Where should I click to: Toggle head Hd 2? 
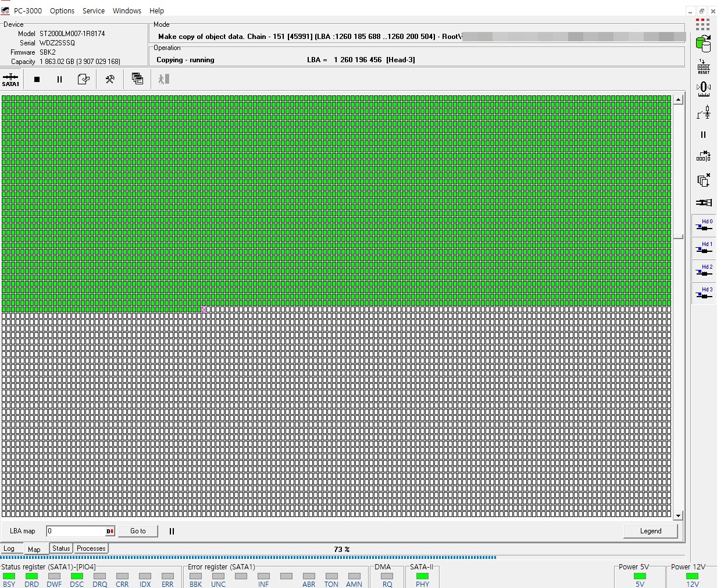click(704, 270)
